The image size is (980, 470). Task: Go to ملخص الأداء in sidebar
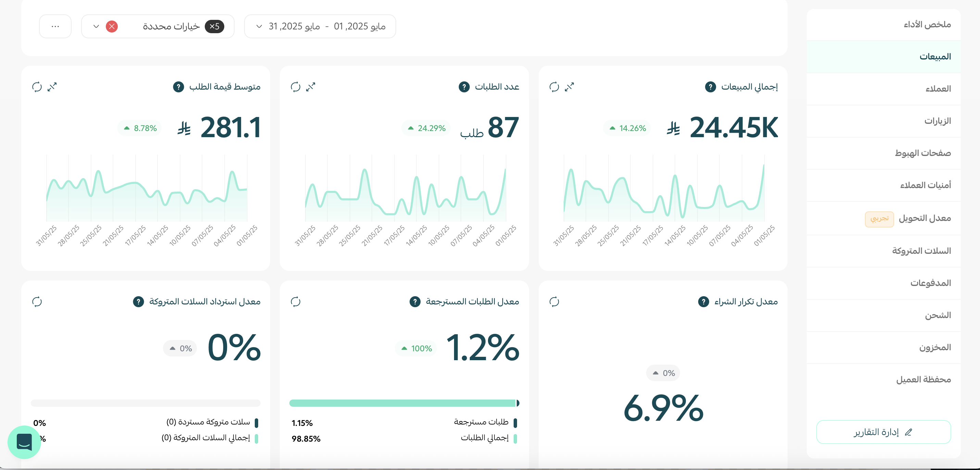coord(883,25)
